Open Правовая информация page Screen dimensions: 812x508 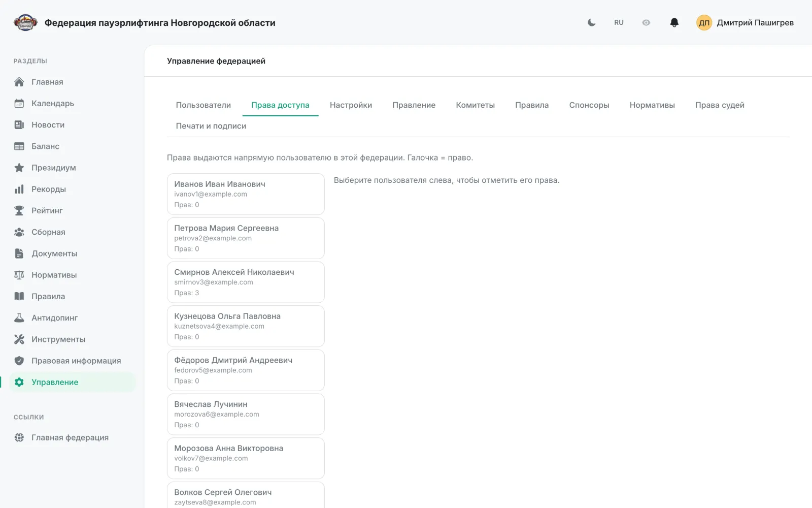tap(73, 361)
